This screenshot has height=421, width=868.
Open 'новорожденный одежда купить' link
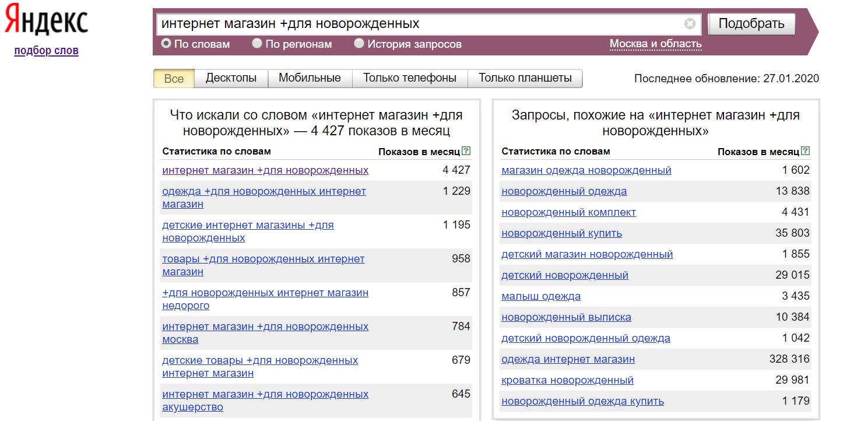(582, 401)
